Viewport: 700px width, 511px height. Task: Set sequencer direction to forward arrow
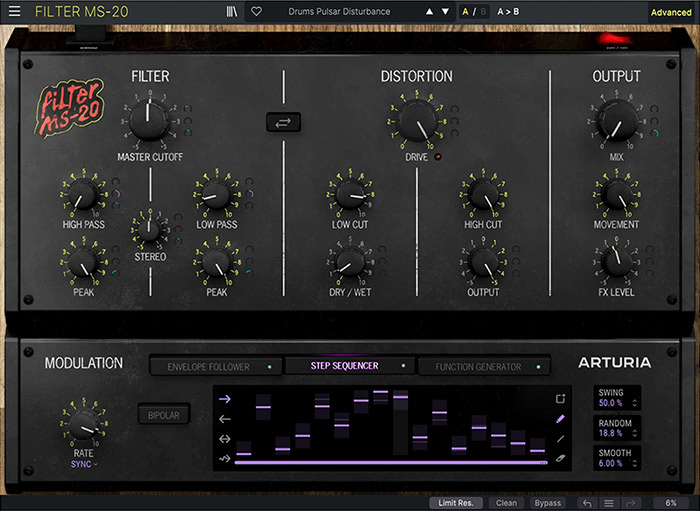[x=225, y=399]
